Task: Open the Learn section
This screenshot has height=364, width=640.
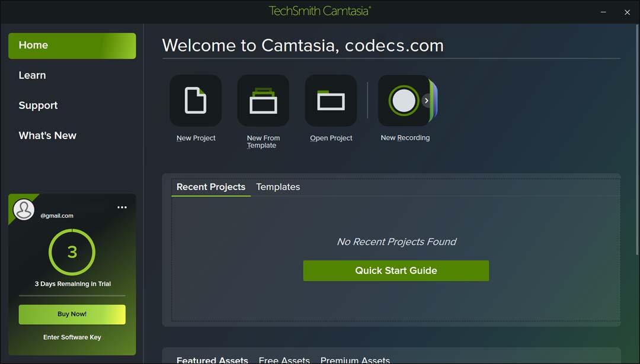Action: pyautogui.click(x=32, y=75)
